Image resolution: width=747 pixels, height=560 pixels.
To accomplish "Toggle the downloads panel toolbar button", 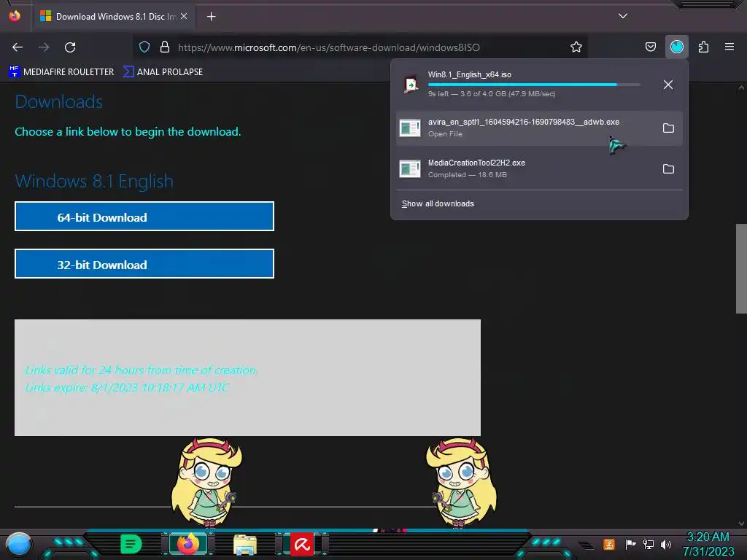I will [x=676, y=47].
